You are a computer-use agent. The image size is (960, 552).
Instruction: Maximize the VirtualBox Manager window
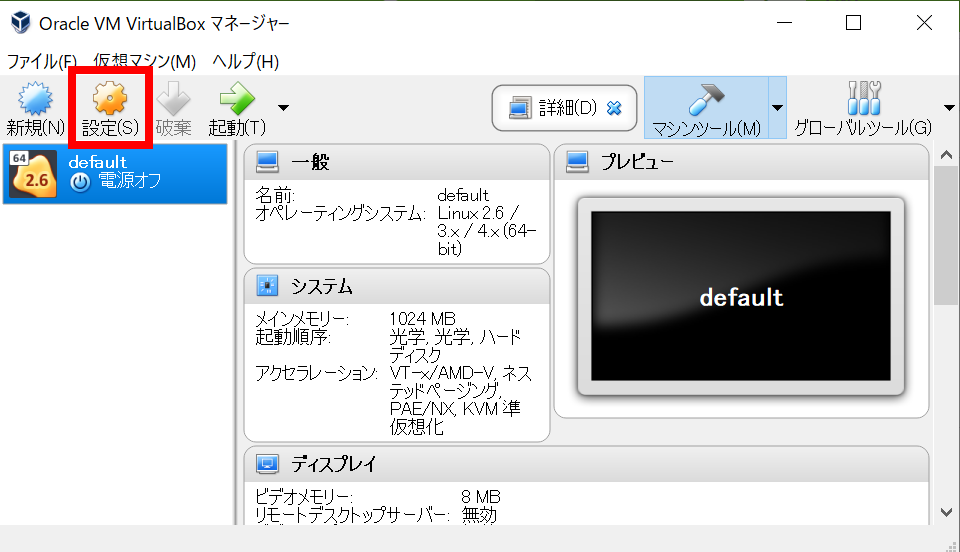[853, 23]
